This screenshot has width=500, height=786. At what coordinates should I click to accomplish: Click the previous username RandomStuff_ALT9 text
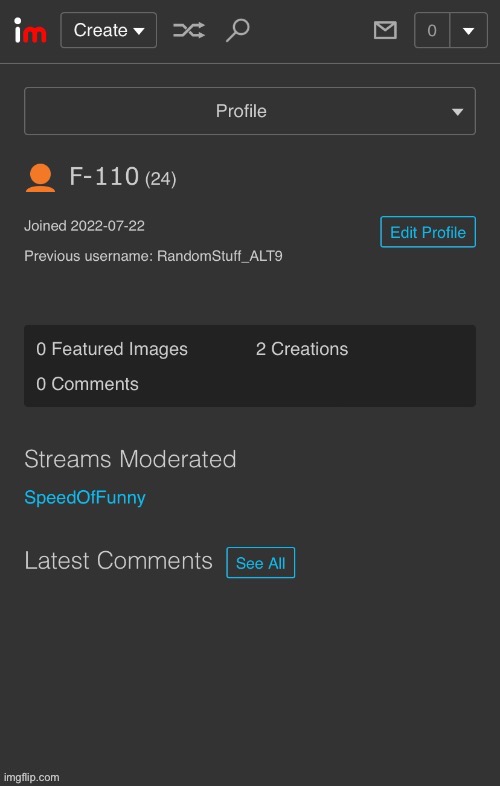tap(220, 256)
